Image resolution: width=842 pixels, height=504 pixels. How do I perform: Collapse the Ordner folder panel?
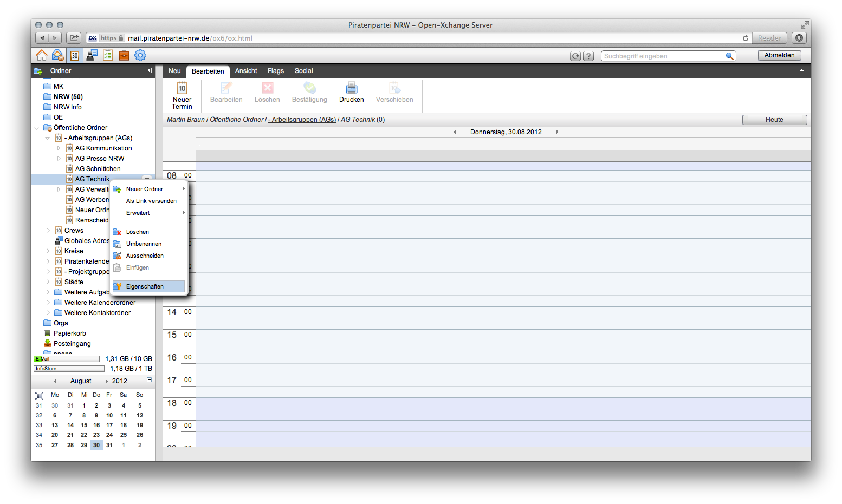click(x=150, y=71)
